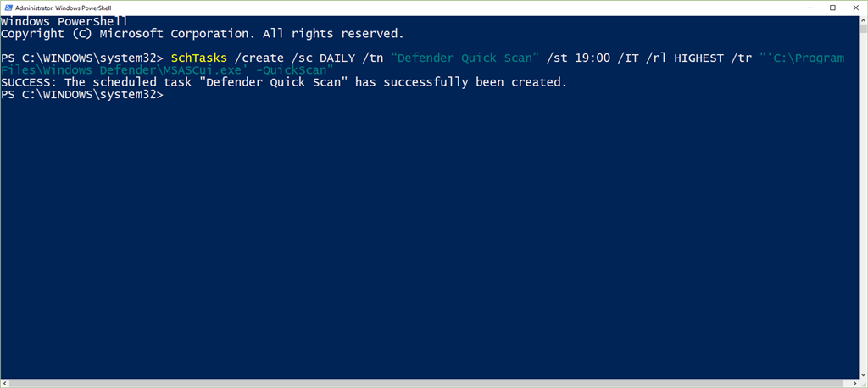Click the horizontal scrollbar right arrow
The width and height of the screenshot is (868, 388).
tap(854, 384)
